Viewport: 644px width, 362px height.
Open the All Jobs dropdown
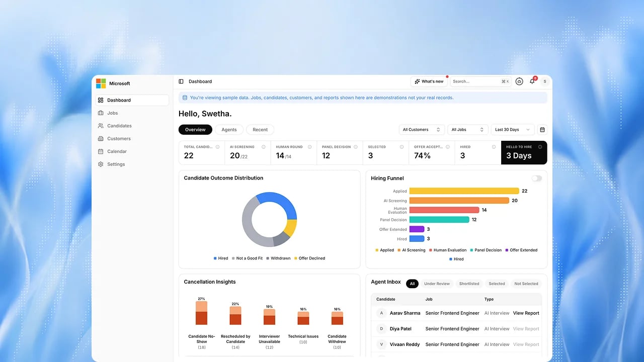468,130
